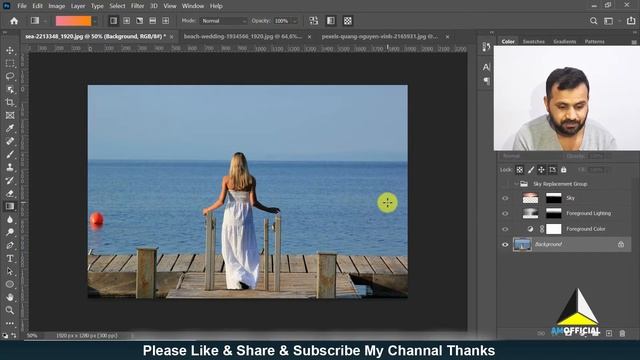Hide the Background layer
This screenshot has height=360, width=640.
point(505,244)
